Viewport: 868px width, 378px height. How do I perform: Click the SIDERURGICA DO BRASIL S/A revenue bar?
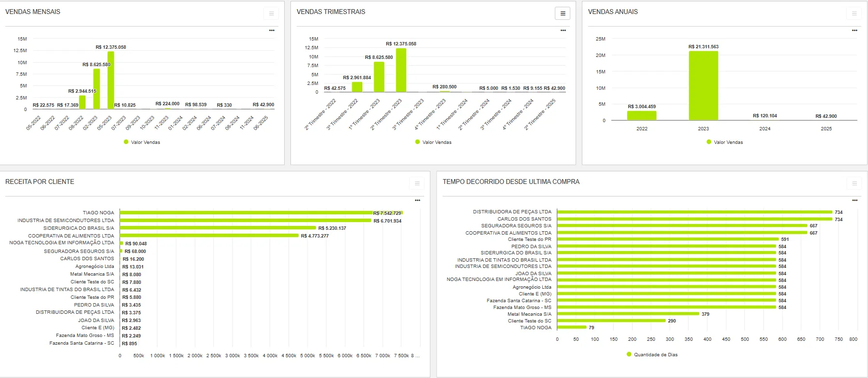[218, 228]
